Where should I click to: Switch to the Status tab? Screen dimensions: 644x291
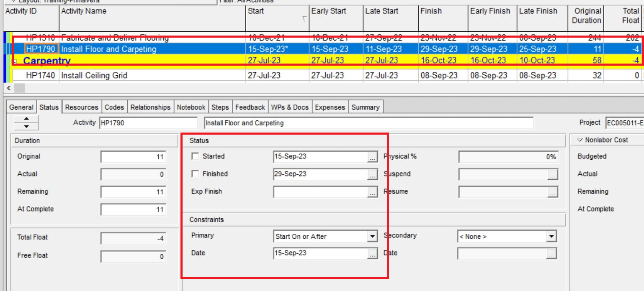pyautogui.click(x=49, y=107)
